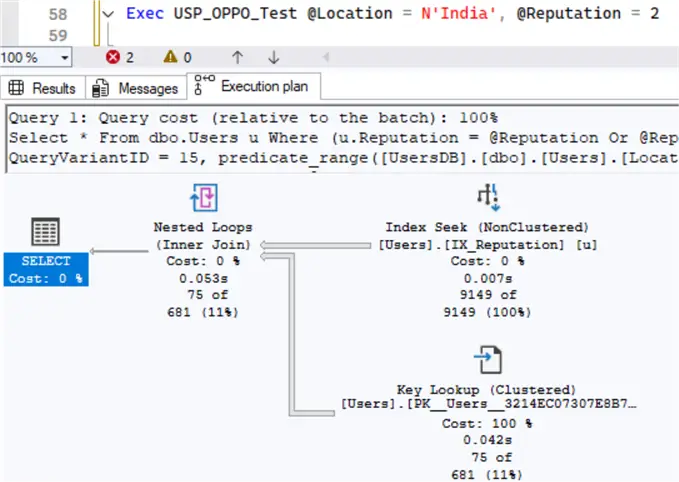679x482 pixels.
Task: Click the red error count icon
Action: click(113, 58)
